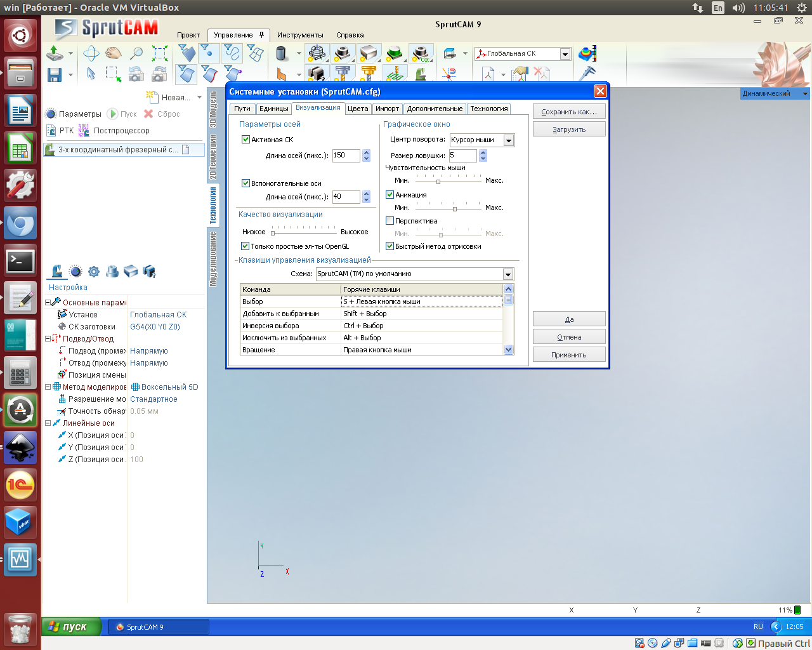Click the Параметры button in the panel
812x650 pixels.
74,114
